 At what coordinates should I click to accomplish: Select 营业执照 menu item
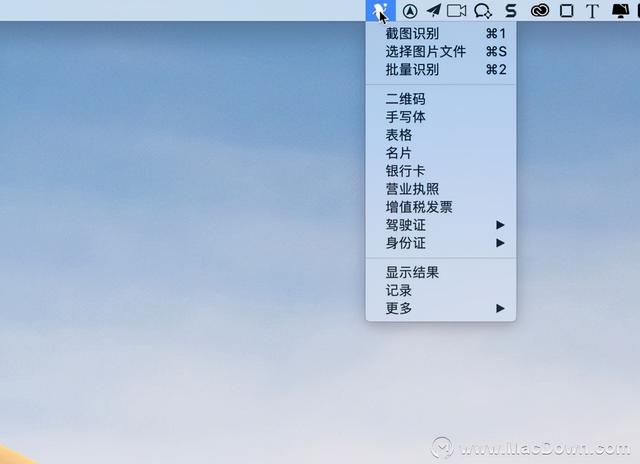[x=441, y=189]
